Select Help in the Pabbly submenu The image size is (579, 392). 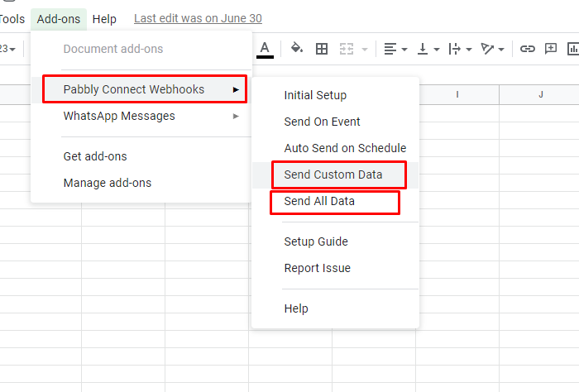[335, 308]
